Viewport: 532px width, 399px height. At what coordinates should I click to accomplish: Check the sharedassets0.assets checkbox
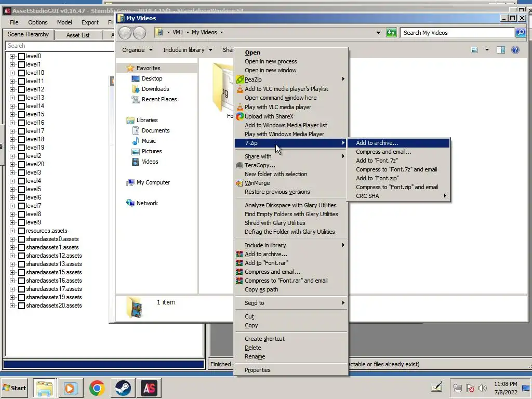click(21, 239)
